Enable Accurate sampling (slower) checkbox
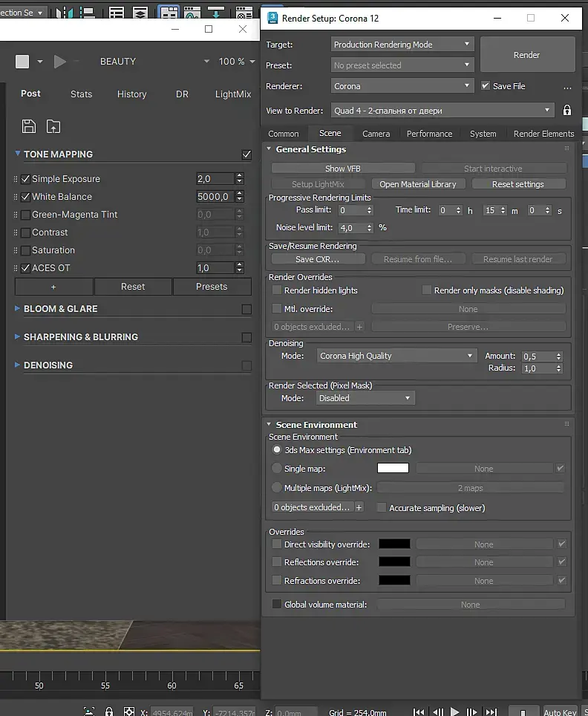 click(382, 507)
